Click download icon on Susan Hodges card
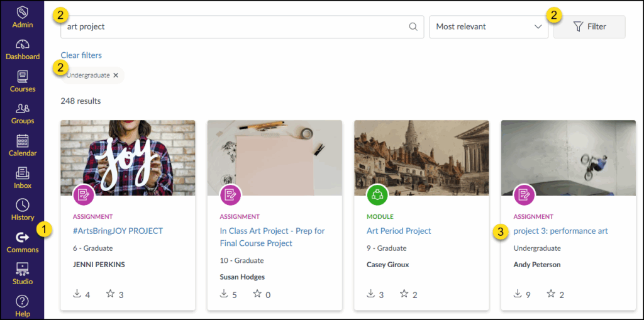644x320 pixels. (x=224, y=294)
